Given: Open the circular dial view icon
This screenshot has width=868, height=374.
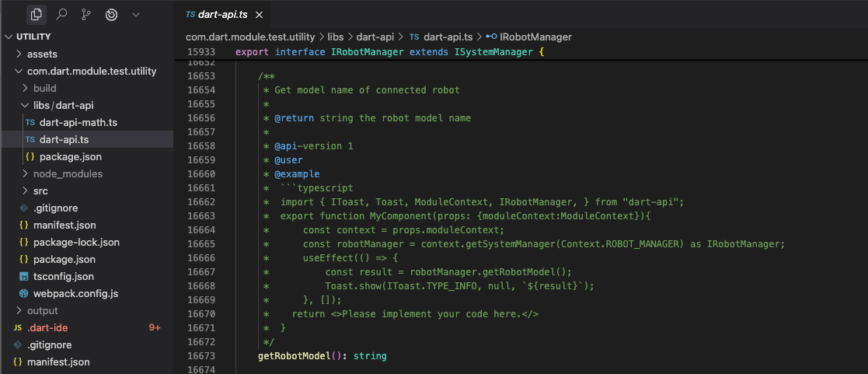Looking at the screenshot, I should 111,14.
